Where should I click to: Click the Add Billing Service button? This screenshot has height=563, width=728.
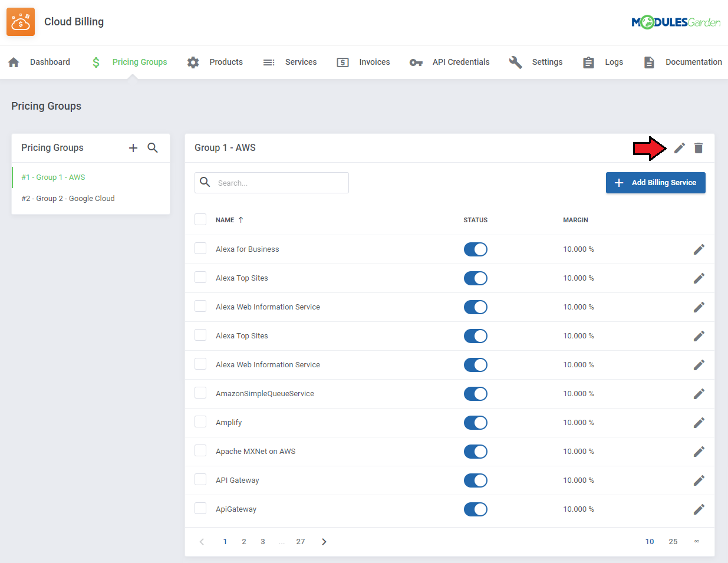pos(655,183)
